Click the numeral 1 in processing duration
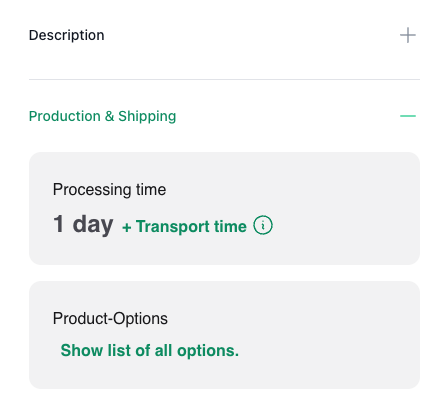Viewport: 440px width, 411px height. (58, 223)
